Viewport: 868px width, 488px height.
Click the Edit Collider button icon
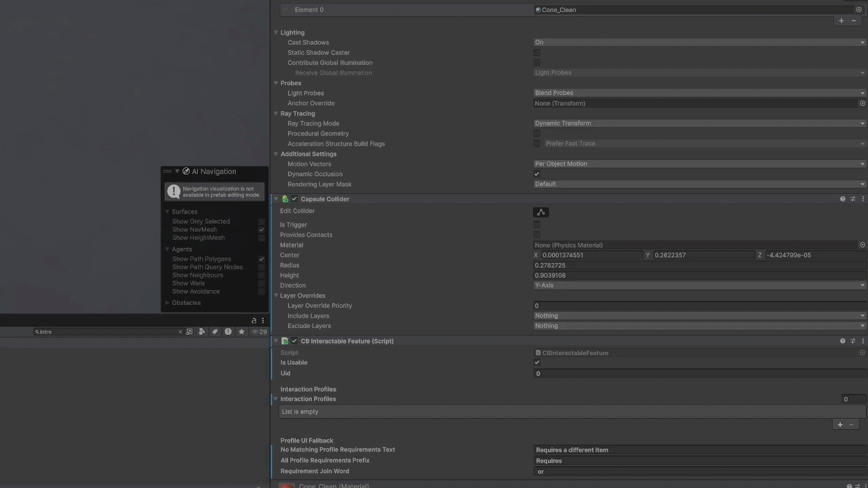pos(541,212)
